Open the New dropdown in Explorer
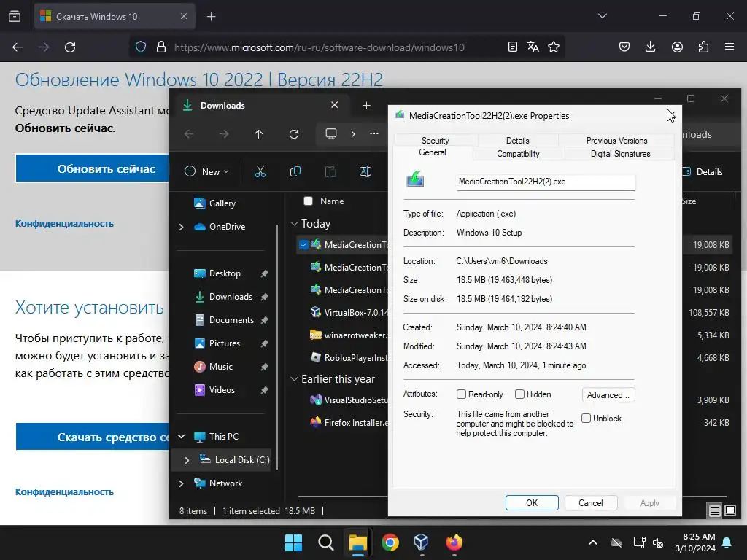Image resolution: width=747 pixels, height=560 pixels. coord(206,171)
